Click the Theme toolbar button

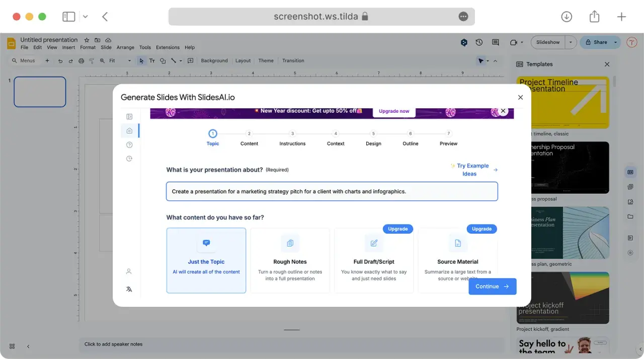(x=266, y=60)
